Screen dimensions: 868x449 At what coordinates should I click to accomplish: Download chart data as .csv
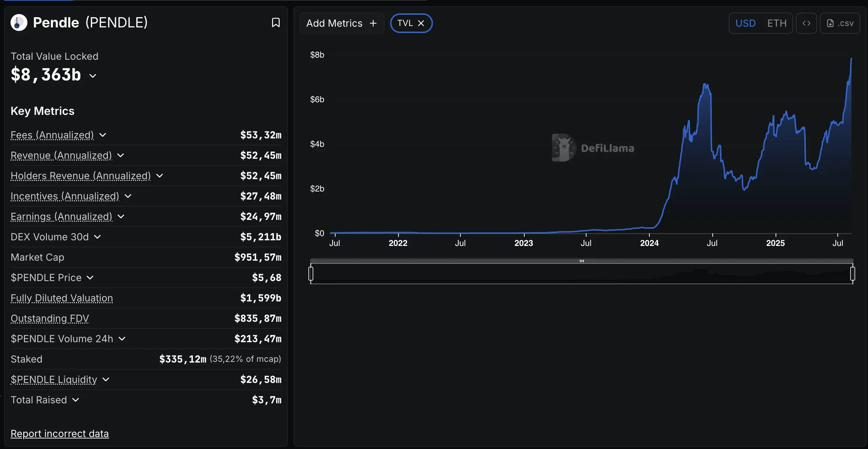tap(840, 23)
